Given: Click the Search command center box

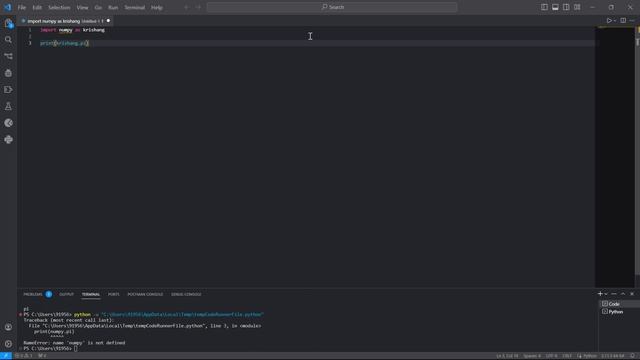Looking at the screenshot, I should pos(332,7).
